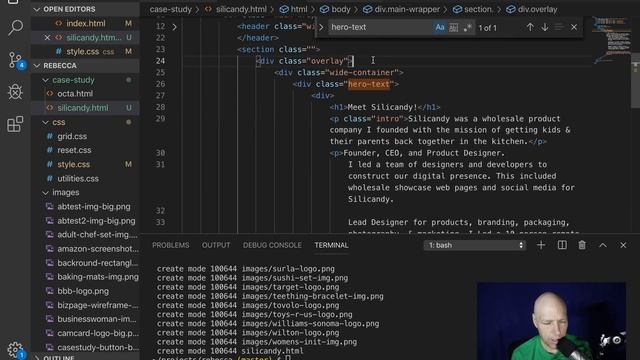The height and width of the screenshot is (360, 640).
Task: Open the Search view in activity bar
Action: coord(15,27)
